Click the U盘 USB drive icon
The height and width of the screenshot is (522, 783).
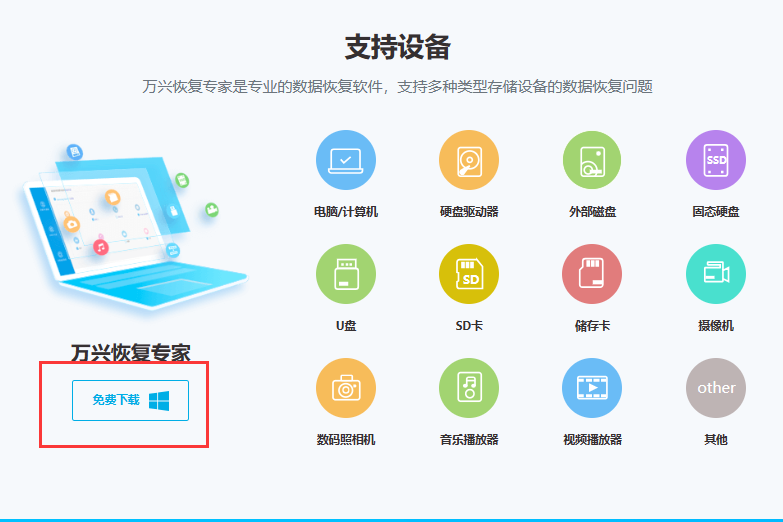346,274
